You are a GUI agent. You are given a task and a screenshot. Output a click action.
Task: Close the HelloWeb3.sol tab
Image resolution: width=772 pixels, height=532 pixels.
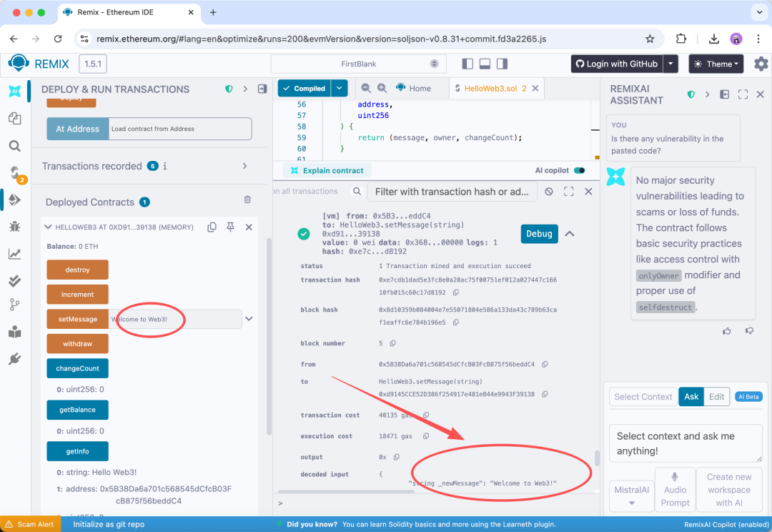click(x=535, y=88)
